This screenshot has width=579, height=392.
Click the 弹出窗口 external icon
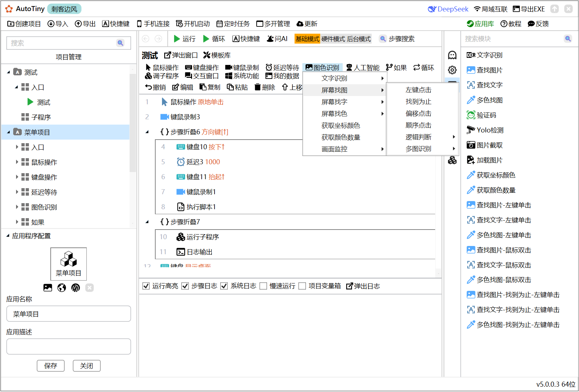[x=167, y=55]
